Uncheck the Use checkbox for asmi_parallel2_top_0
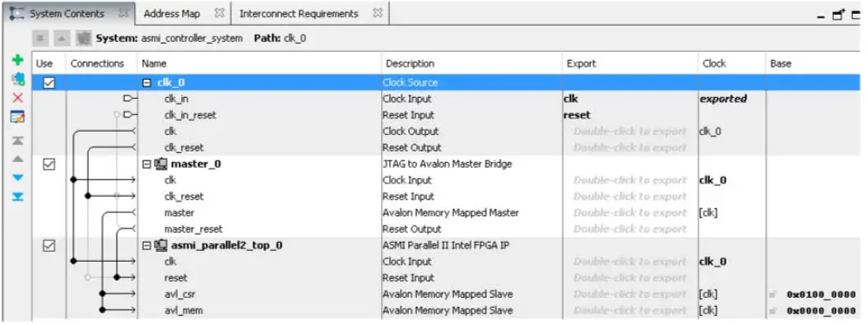Viewport: 868px width, 325px height. (49, 245)
